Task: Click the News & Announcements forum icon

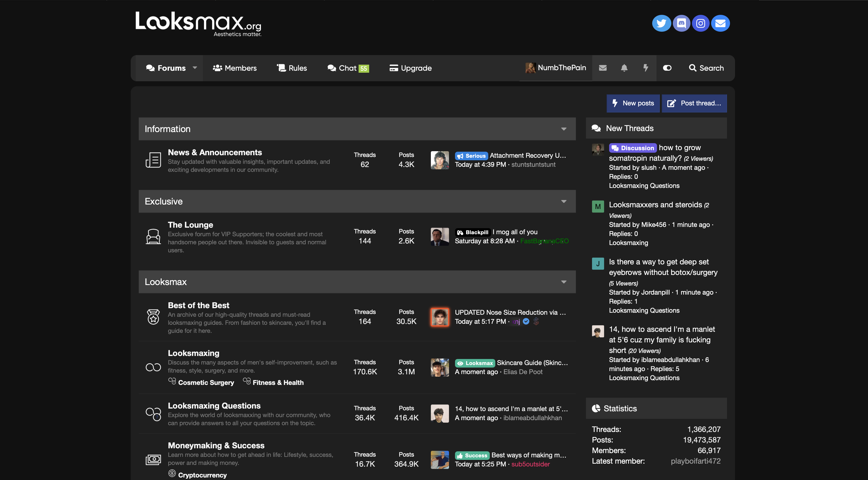Action: (153, 160)
